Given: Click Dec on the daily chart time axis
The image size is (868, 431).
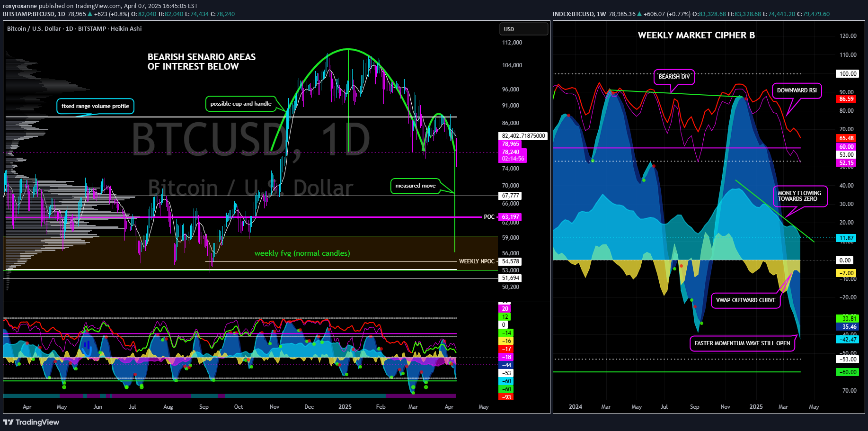Looking at the screenshot, I should 309,407.
